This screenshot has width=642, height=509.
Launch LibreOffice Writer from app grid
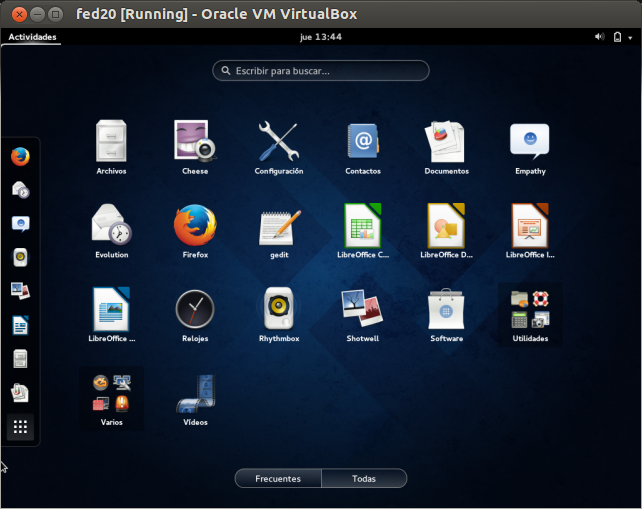tap(111, 314)
